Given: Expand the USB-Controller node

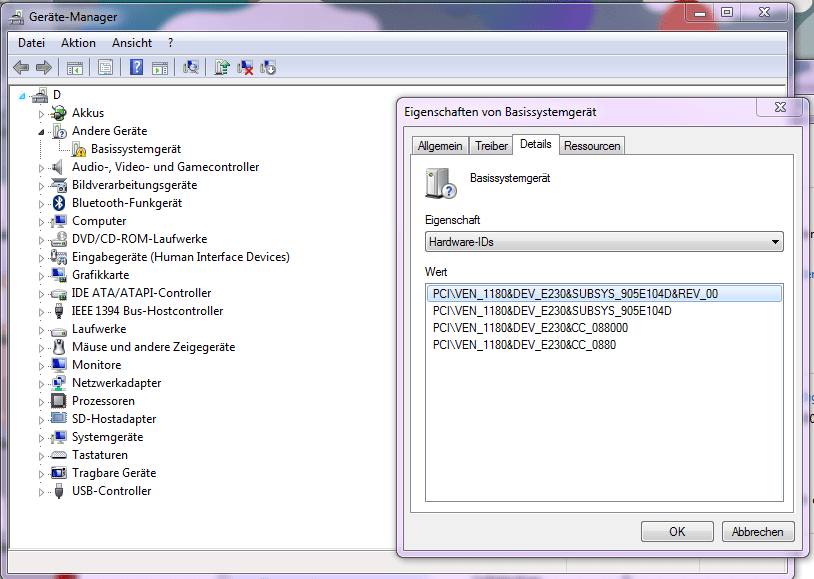Looking at the screenshot, I should (x=42, y=492).
